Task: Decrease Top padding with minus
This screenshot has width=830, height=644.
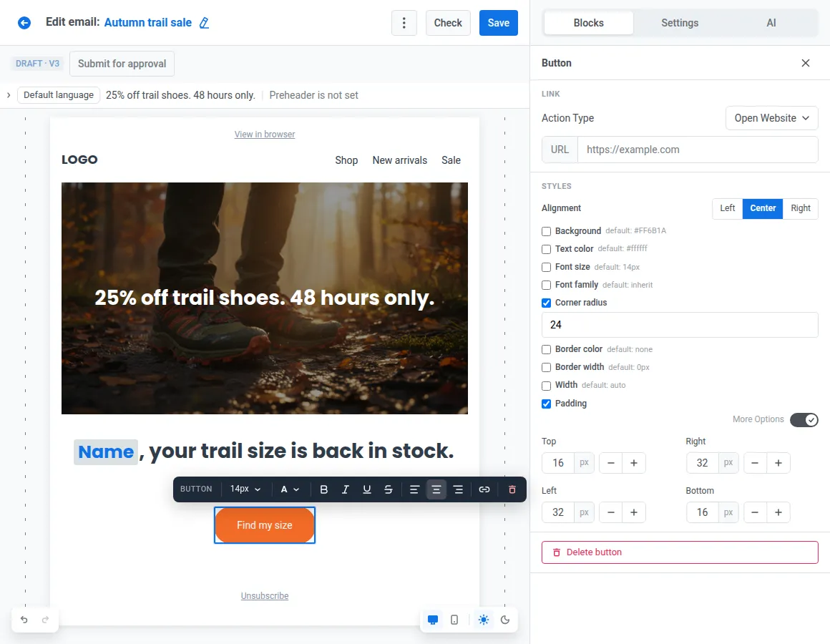Action: (x=610, y=463)
